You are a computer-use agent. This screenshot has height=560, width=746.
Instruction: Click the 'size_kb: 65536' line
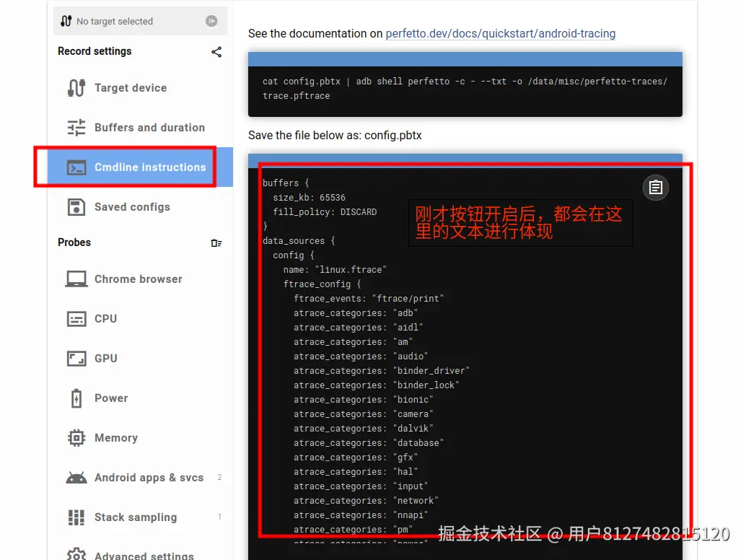[x=309, y=198]
